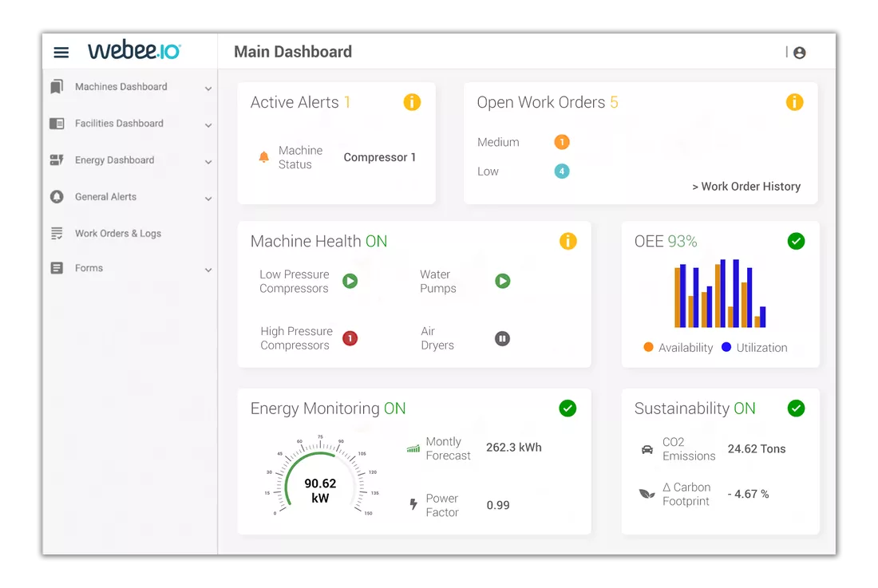Viewport: 878px width, 588px height.
Task: Click the user profile icon
Action: [x=799, y=53]
